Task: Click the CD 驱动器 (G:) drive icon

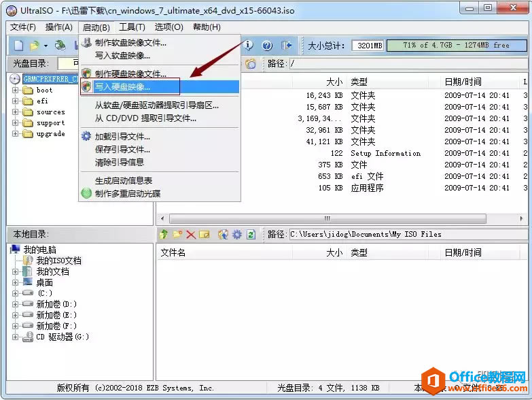Action: tap(28, 337)
